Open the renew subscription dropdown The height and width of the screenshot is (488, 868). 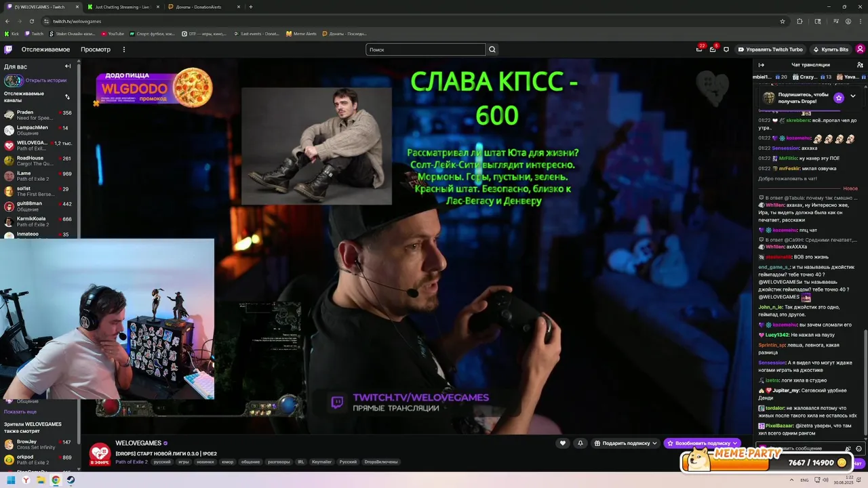pos(702,443)
